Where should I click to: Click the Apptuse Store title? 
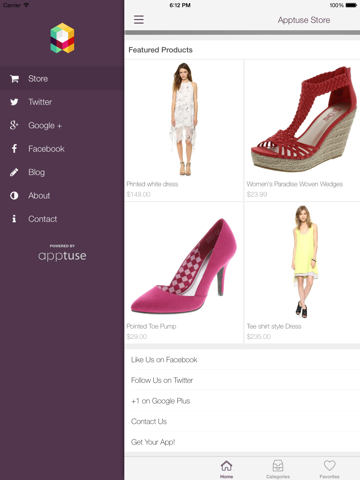pyautogui.click(x=304, y=20)
